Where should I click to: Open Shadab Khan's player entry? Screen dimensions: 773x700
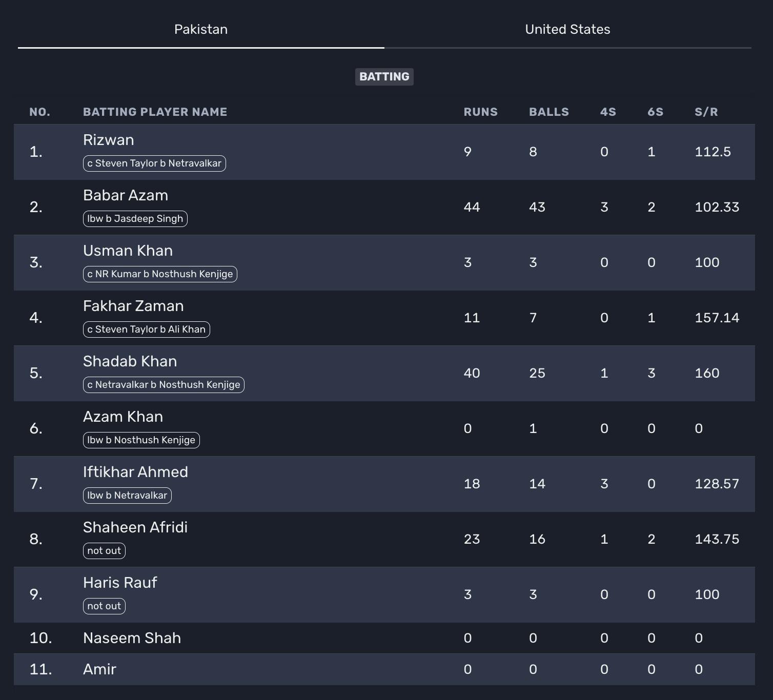pyautogui.click(x=130, y=361)
